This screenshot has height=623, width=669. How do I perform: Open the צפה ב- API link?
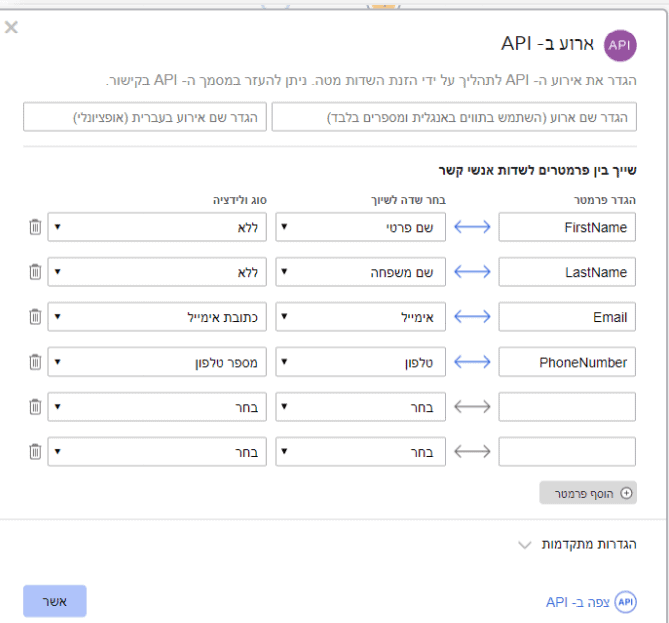[591, 602]
